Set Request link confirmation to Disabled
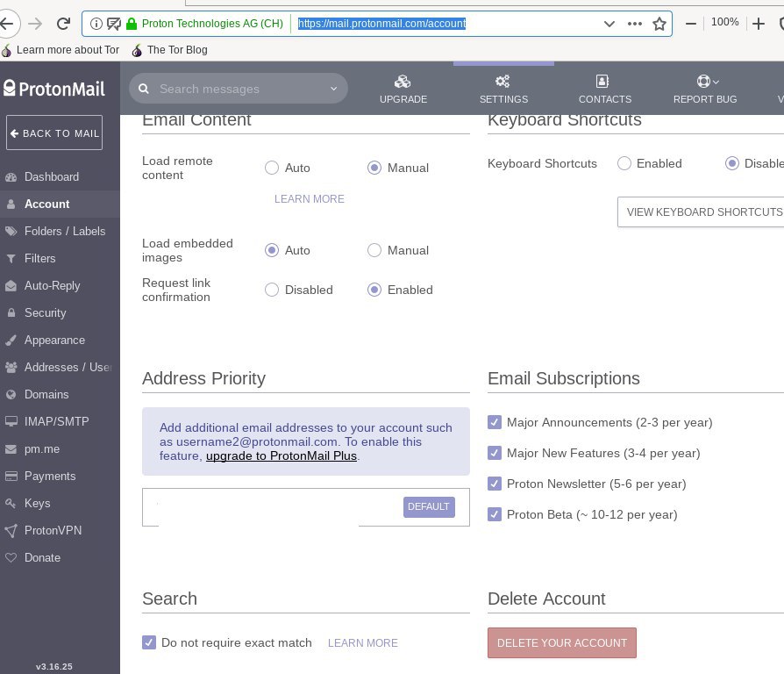 [x=272, y=290]
